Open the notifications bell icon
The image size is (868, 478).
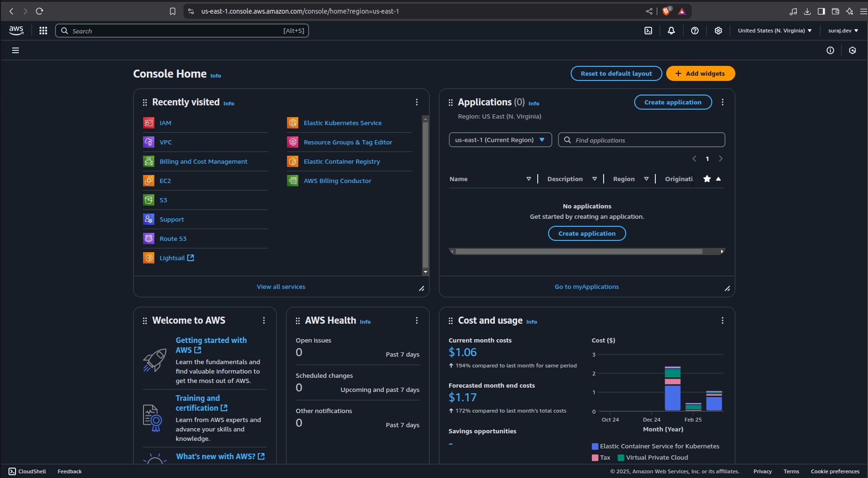pos(671,31)
